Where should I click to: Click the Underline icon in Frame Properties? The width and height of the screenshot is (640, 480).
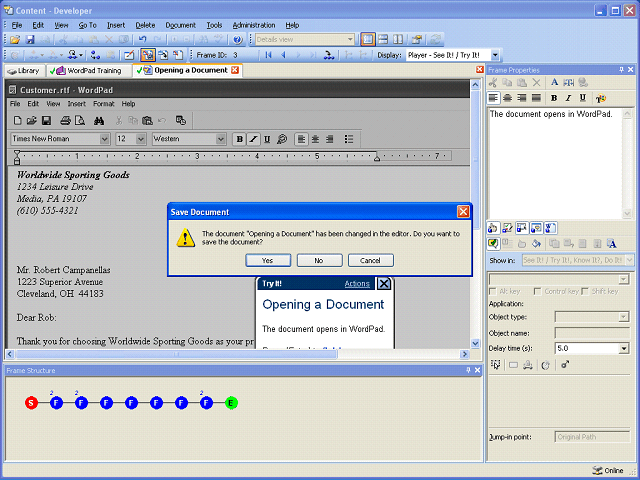tap(583, 98)
